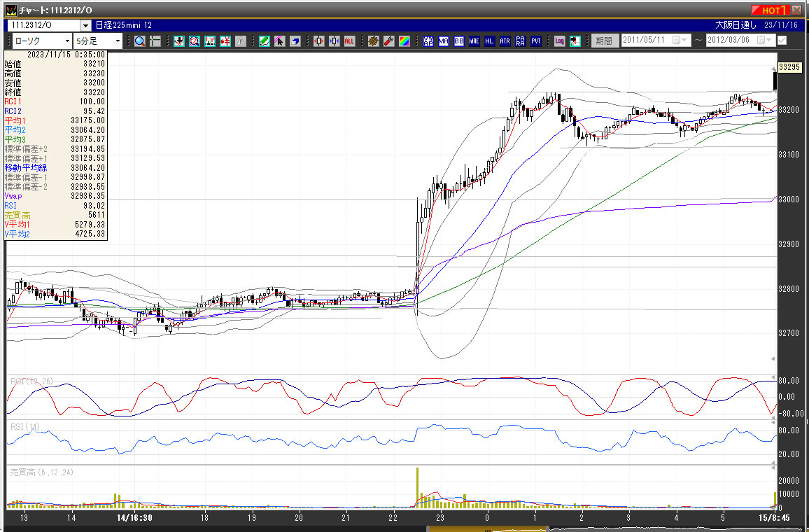The image size is (809, 532).
Task: Toggle the MA moving average indicator
Action: tap(444, 41)
